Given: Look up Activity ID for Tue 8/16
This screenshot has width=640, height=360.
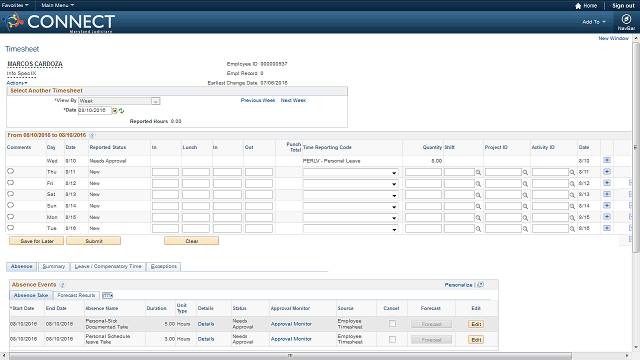Looking at the screenshot, I should point(572,229).
